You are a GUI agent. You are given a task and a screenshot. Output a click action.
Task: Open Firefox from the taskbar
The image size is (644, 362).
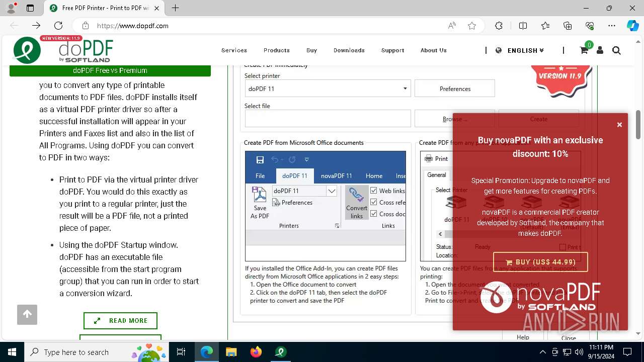(256, 352)
